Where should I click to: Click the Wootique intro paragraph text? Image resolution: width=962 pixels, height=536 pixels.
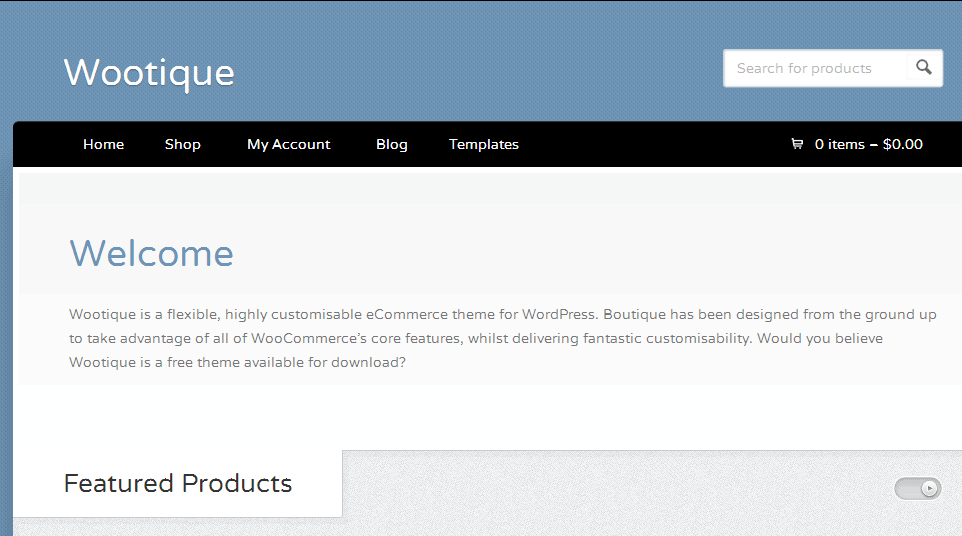pos(502,339)
